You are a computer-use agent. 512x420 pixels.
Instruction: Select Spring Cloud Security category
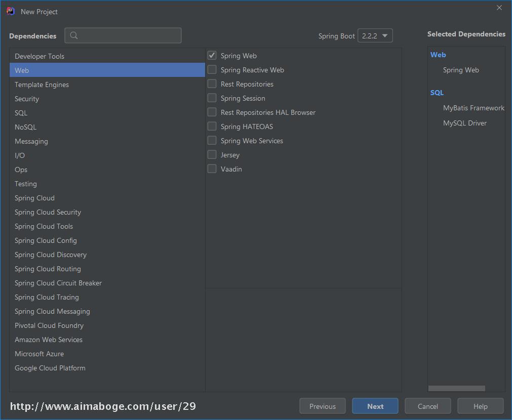(107, 212)
